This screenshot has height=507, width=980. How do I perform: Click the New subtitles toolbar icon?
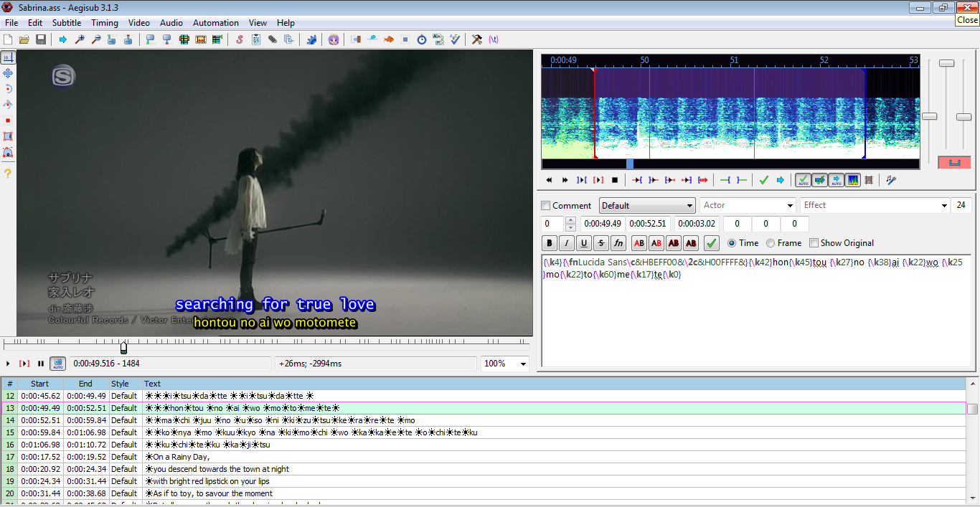(x=9, y=39)
